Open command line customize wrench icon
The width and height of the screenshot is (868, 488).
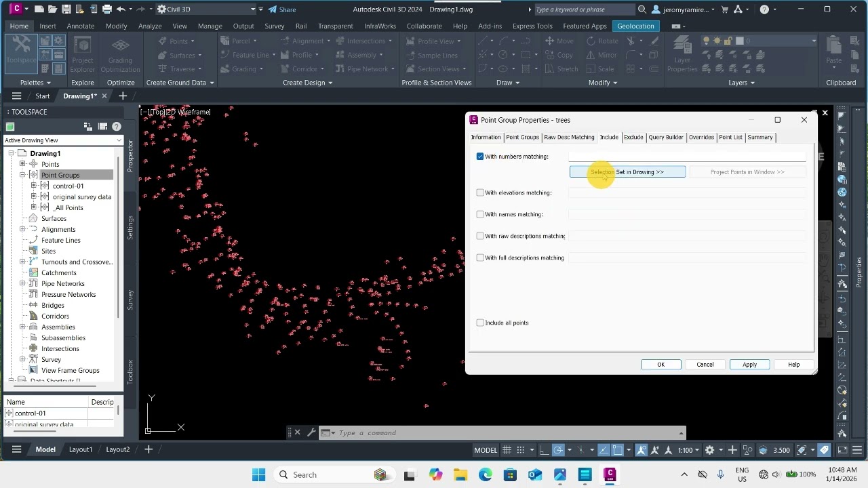pyautogui.click(x=311, y=432)
